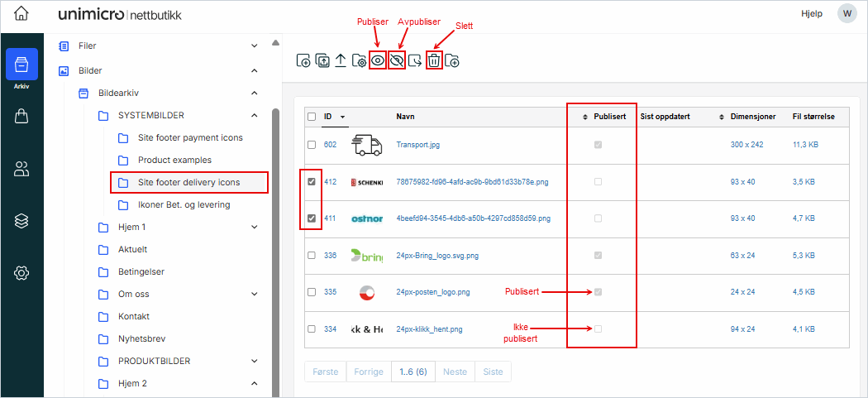This screenshot has height=398, width=868.
Task: Click the upload arrow toolbar icon
Action: tap(341, 60)
